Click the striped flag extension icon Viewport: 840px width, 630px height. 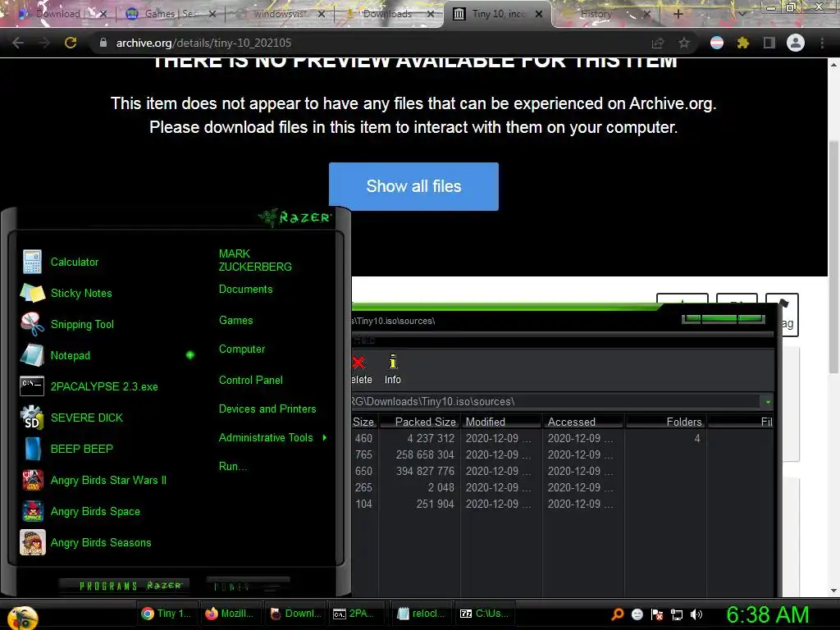click(x=717, y=43)
